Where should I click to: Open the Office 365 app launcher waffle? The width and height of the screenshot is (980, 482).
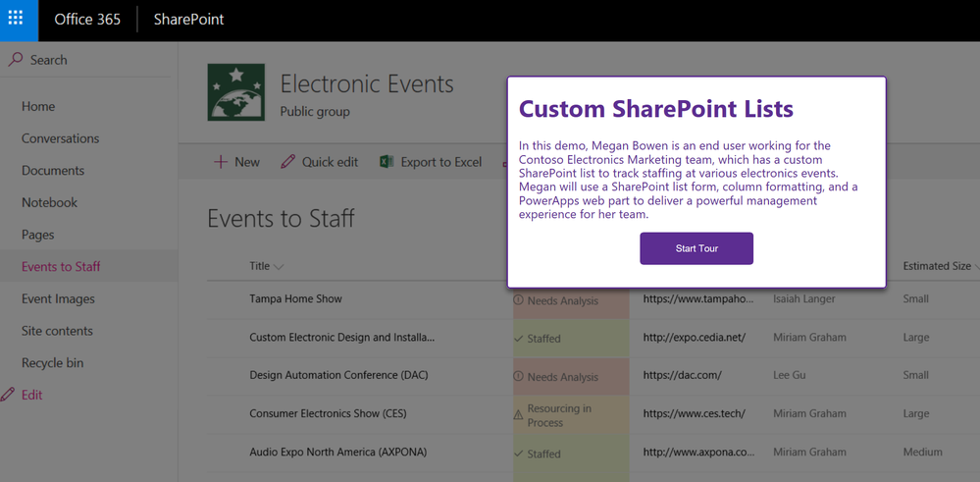click(19, 20)
